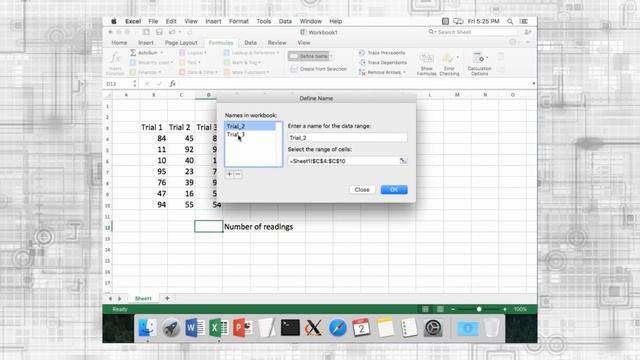Open the Math & Trig dropdown
Image resolution: width=640 pixels, height=360 pixels.
pos(242,62)
